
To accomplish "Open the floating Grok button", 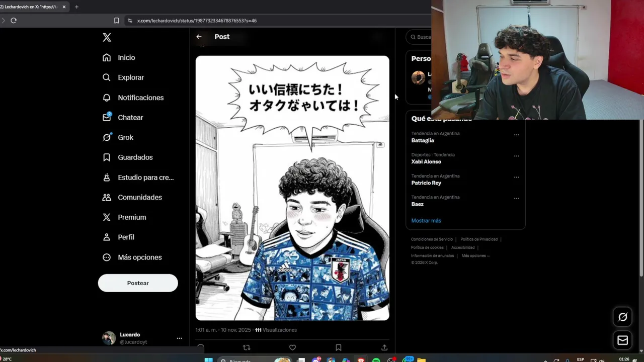I will point(623,317).
